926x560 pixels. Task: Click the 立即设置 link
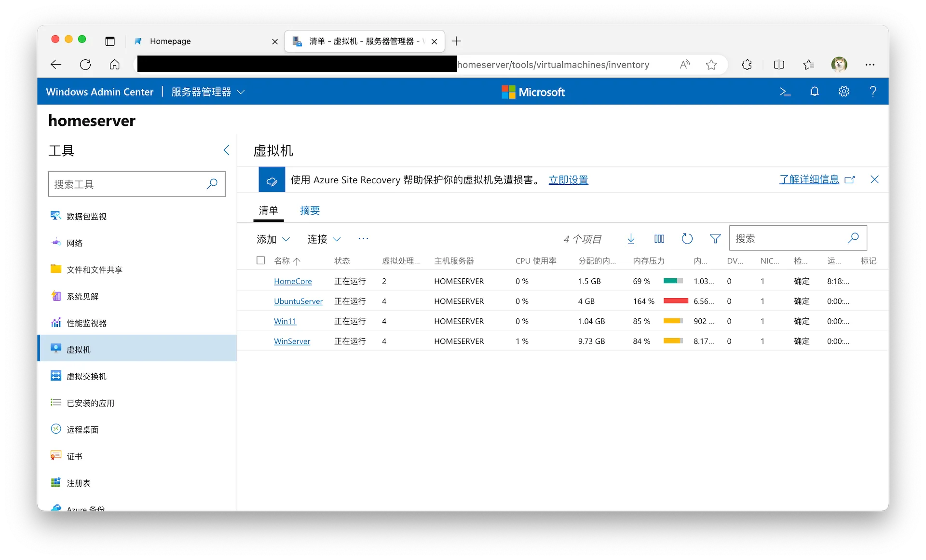pyautogui.click(x=568, y=180)
